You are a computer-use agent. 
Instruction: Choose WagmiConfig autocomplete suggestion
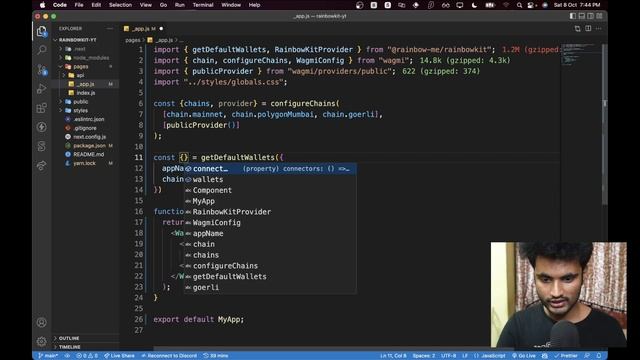click(270, 223)
